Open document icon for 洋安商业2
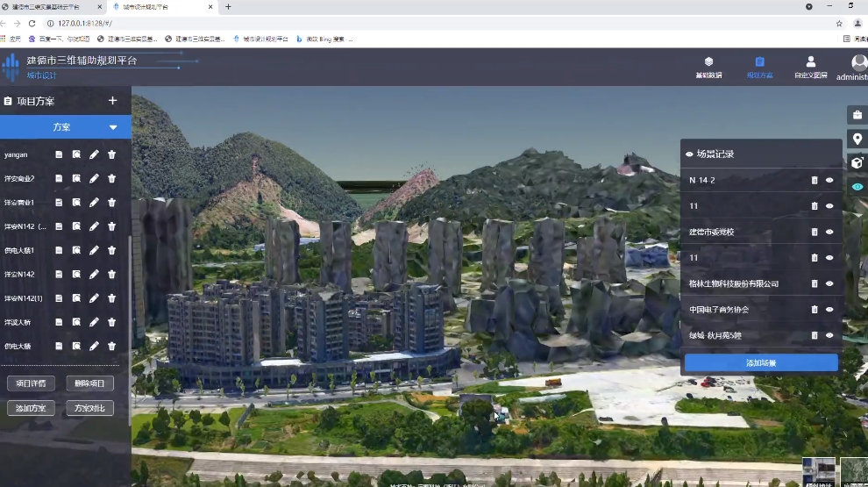Image resolution: width=868 pixels, height=487 pixels. pos(59,178)
